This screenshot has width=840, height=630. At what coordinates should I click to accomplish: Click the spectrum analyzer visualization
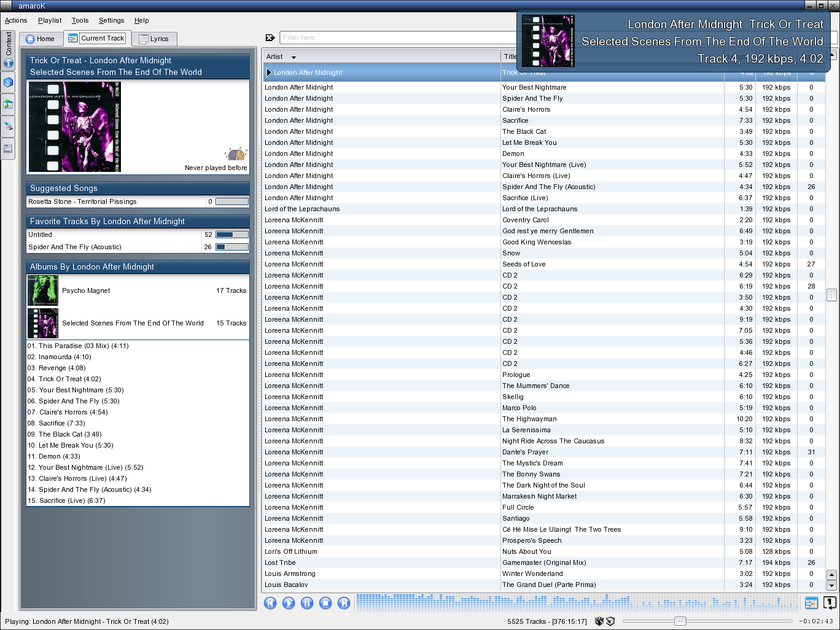pyautogui.click(x=577, y=602)
